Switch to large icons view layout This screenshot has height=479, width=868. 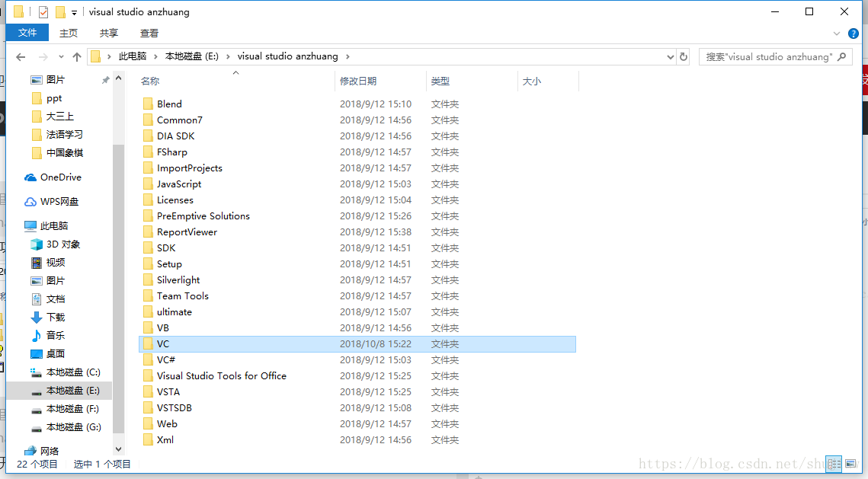(x=850, y=463)
